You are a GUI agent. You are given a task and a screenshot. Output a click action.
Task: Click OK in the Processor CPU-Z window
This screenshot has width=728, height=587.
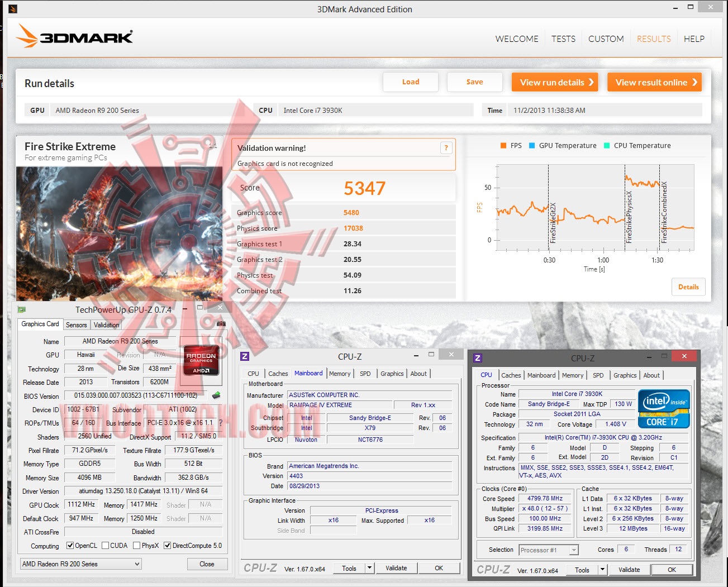pyautogui.click(x=672, y=570)
